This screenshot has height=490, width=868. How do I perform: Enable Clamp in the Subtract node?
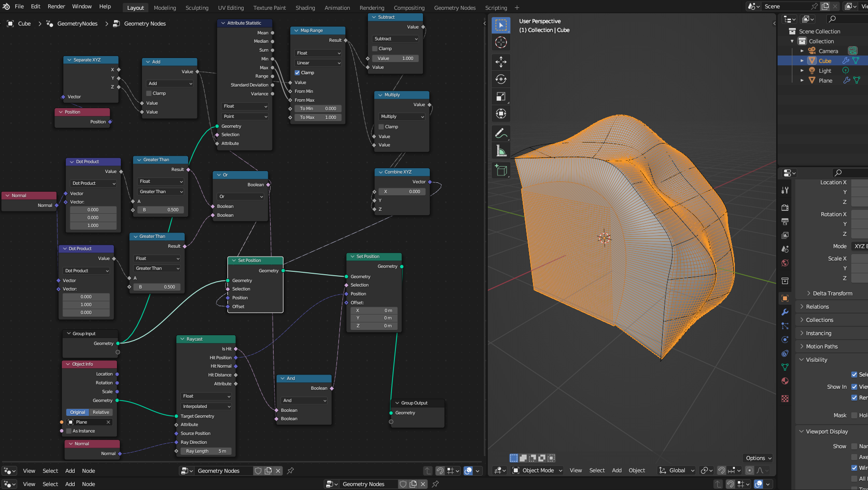(x=375, y=49)
